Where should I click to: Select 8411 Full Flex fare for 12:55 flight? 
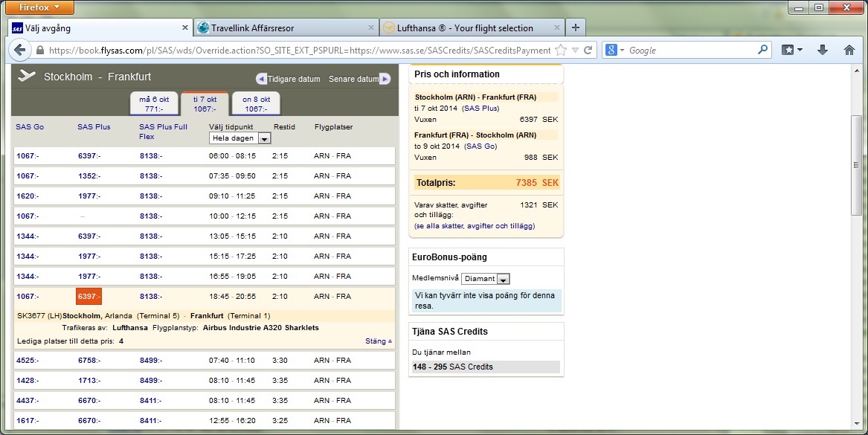pyautogui.click(x=151, y=421)
